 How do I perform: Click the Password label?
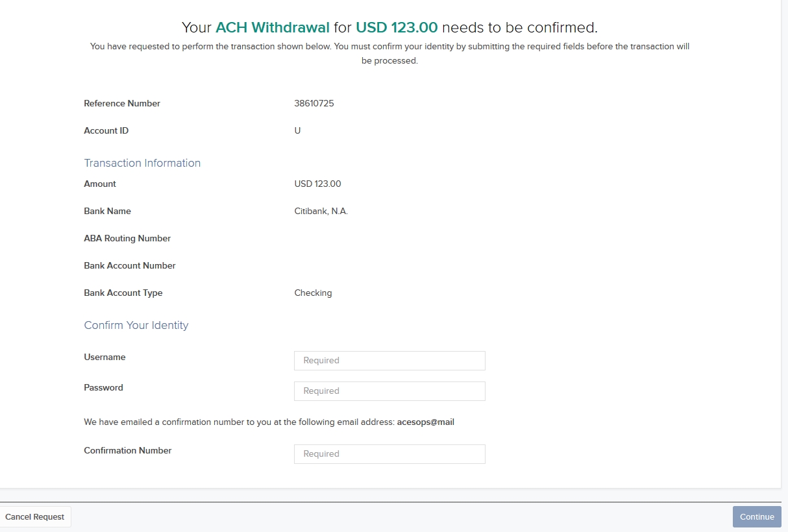click(104, 388)
